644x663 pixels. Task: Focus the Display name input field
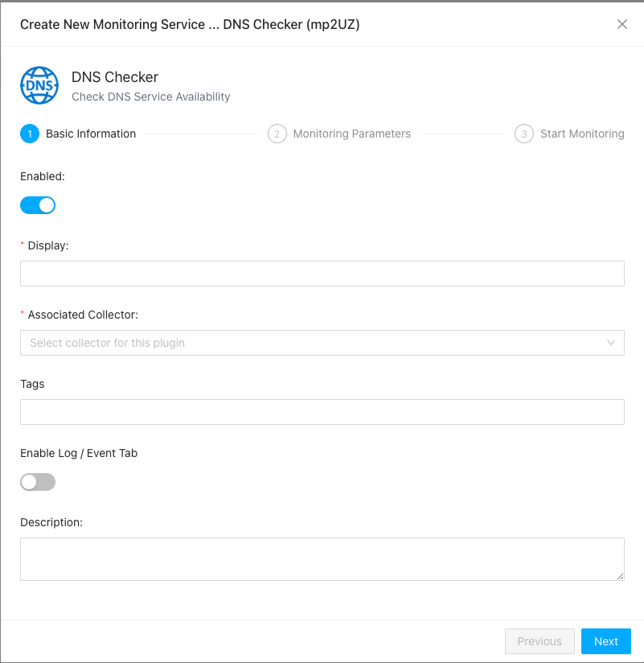click(x=322, y=274)
